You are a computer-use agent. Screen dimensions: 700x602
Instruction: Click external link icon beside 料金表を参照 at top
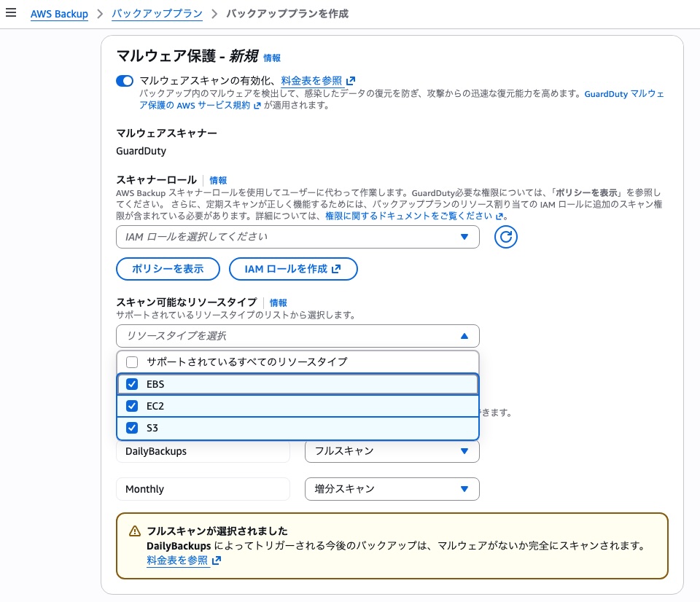click(x=351, y=81)
